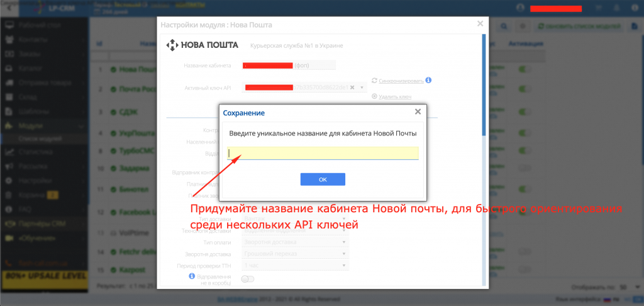Toggle activation switch for СДЭК row
The width and height of the screenshot is (644, 306).
pyautogui.click(x=525, y=112)
